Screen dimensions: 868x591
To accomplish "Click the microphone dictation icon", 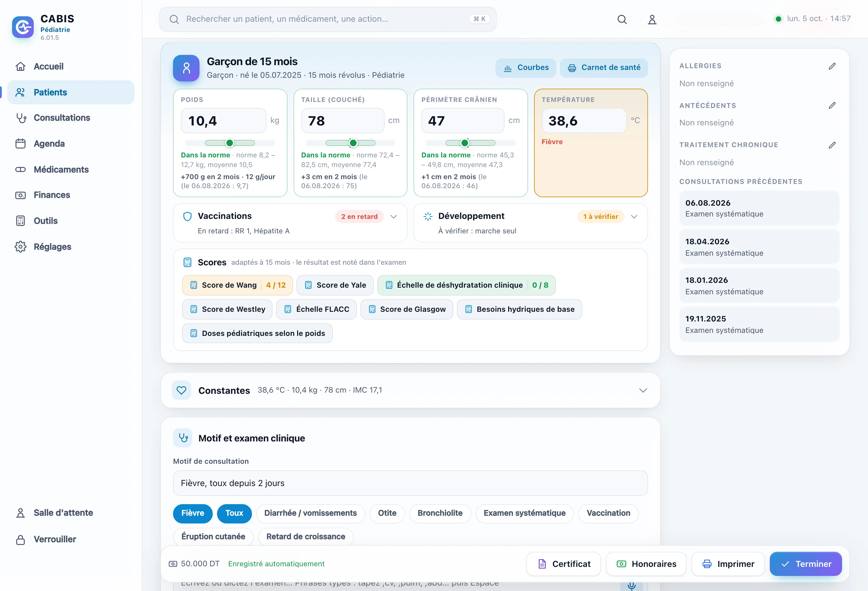I will click(x=632, y=585).
